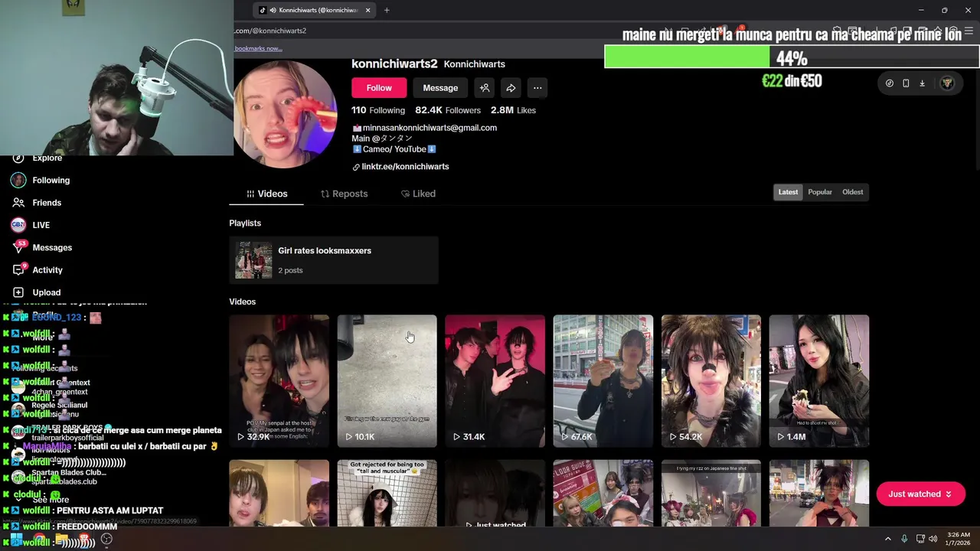Viewport: 980px width, 551px height.
Task: Click the download icon in top-right pill
Action: 922,83
